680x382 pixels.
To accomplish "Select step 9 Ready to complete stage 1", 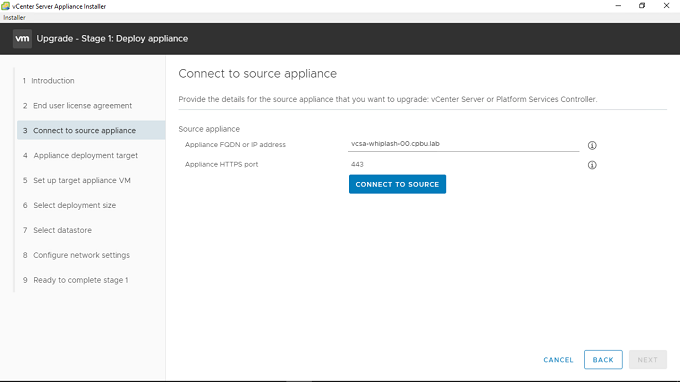I will [75, 280].
